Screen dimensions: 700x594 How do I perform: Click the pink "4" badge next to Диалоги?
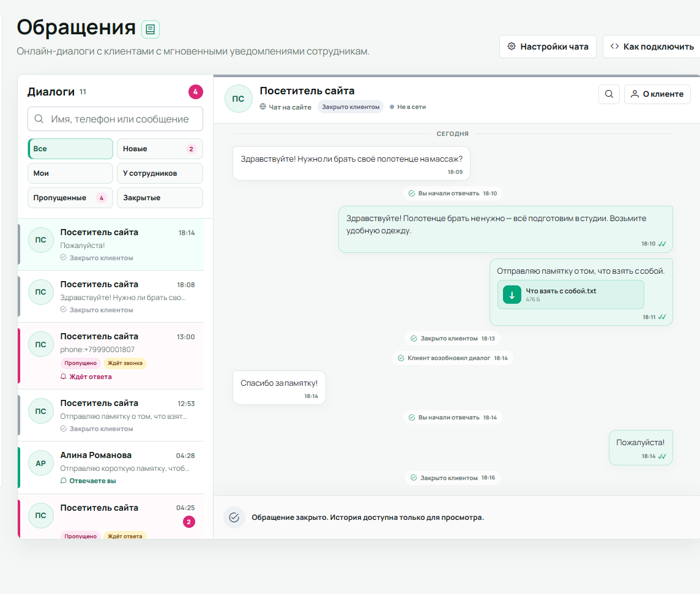[x=196, y=92]
